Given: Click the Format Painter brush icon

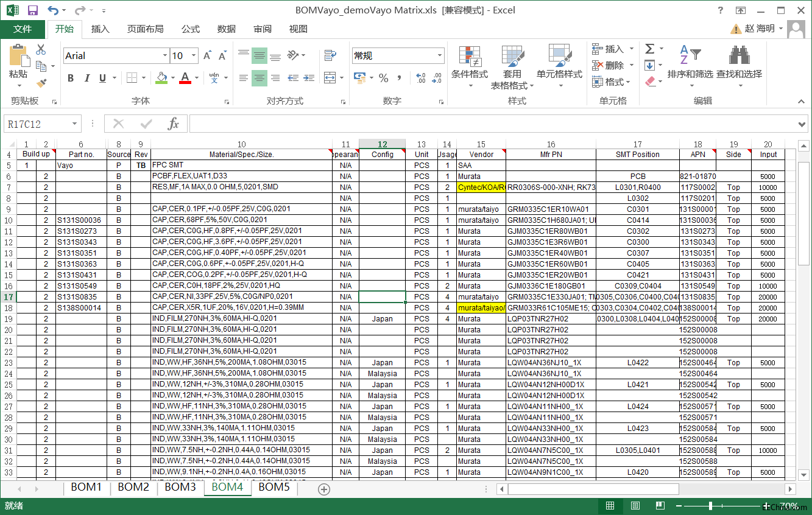Looking at the screenshot, I should (41, 83).
